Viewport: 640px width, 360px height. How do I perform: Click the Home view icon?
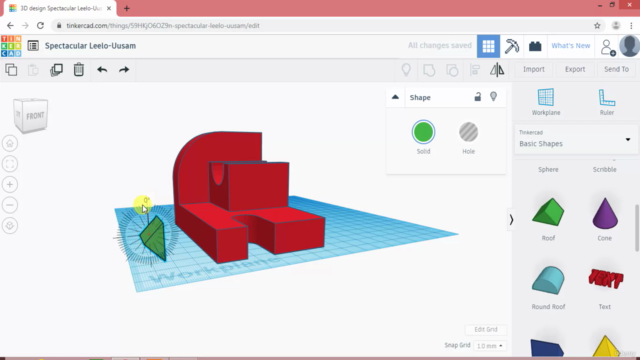(10, 144)
